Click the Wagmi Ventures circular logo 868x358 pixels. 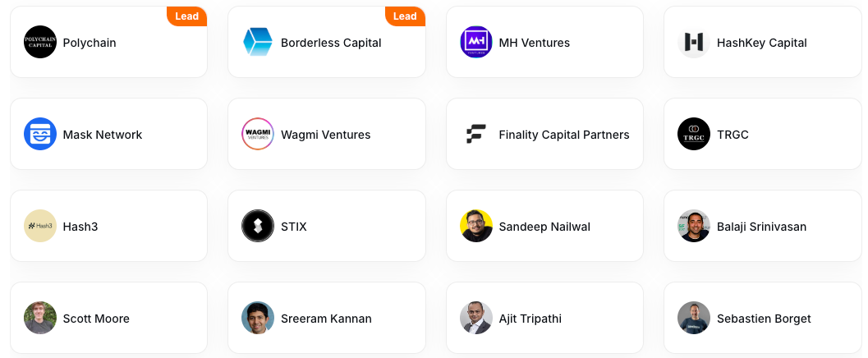click(x=258, y=134)
